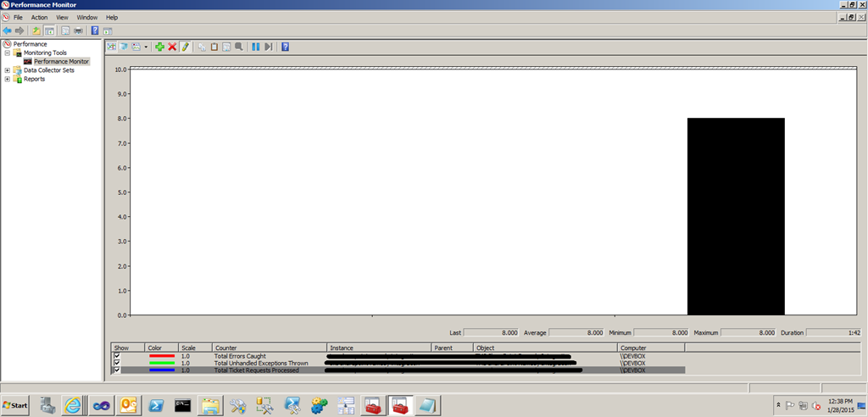Click the Zoom magnifier icon in graph toolbar
The width and height of the screenshot is (868, 417).
click(239, 47)
